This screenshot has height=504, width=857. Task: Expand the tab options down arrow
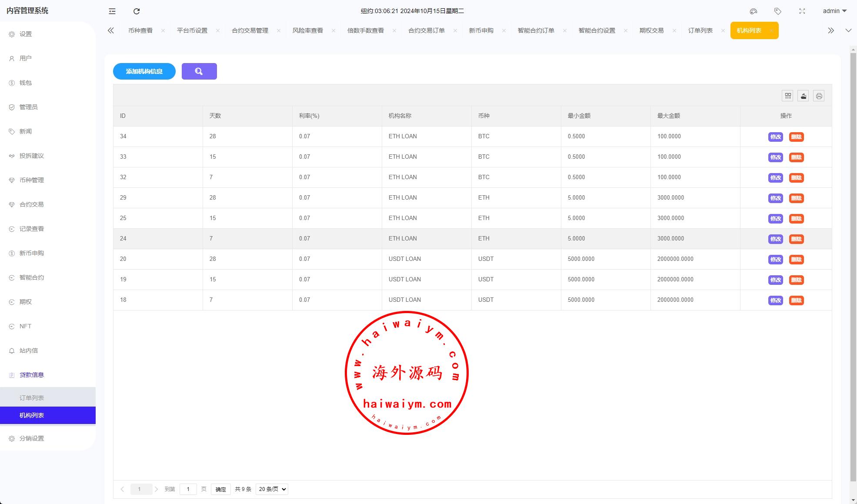[848, 30]
